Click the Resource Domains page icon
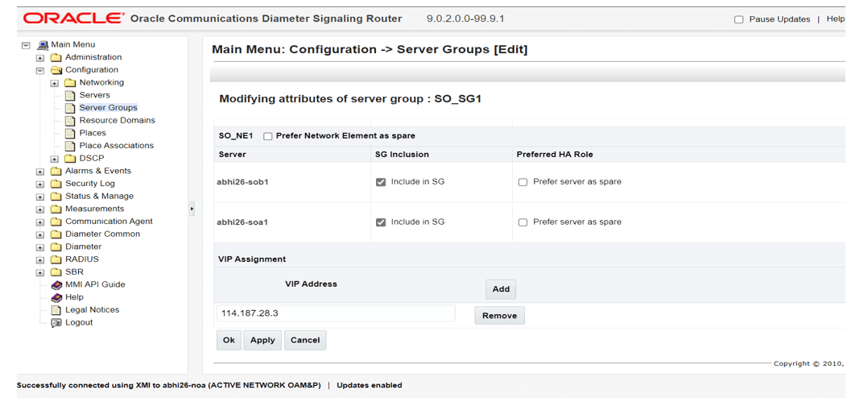Viewport: 868px width, 402px height. [x=70, y=121]
